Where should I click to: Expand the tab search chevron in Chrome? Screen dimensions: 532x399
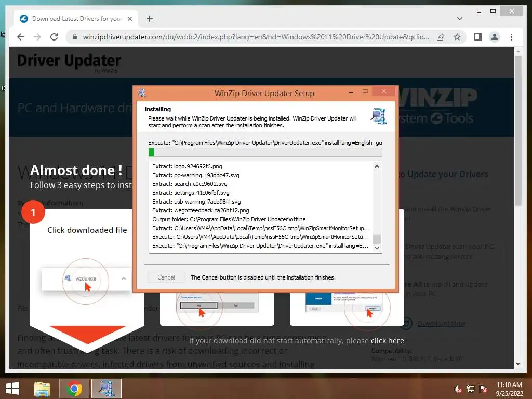tap(460, 19)
